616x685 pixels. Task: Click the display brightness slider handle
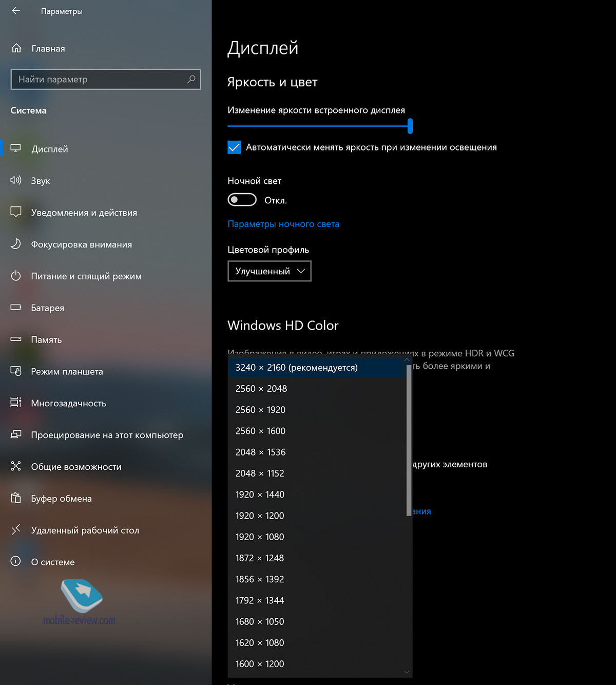coord(410,126)
